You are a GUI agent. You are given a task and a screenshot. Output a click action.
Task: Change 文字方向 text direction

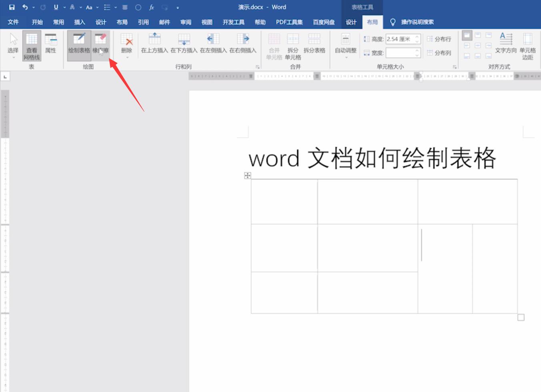[506, 43]
